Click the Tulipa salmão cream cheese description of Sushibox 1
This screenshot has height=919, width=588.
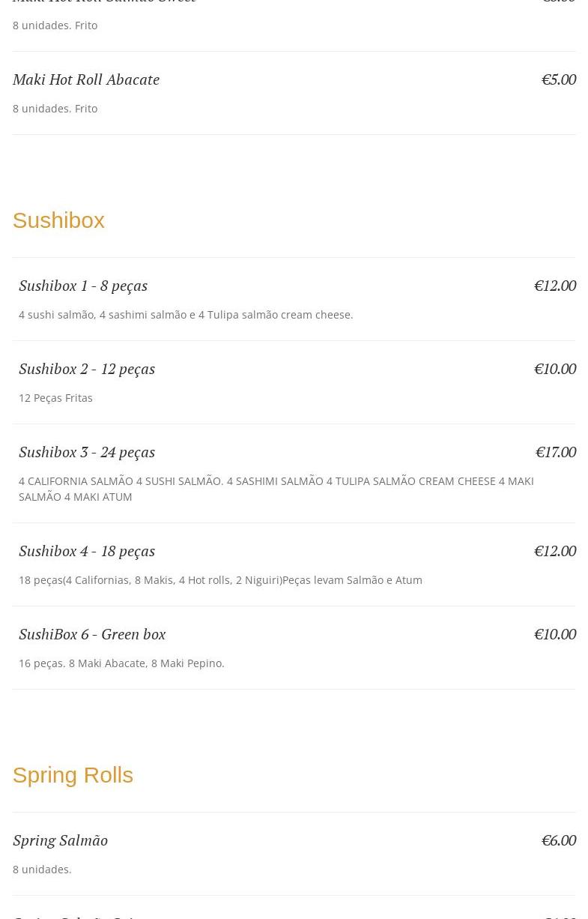click(186, 315)
